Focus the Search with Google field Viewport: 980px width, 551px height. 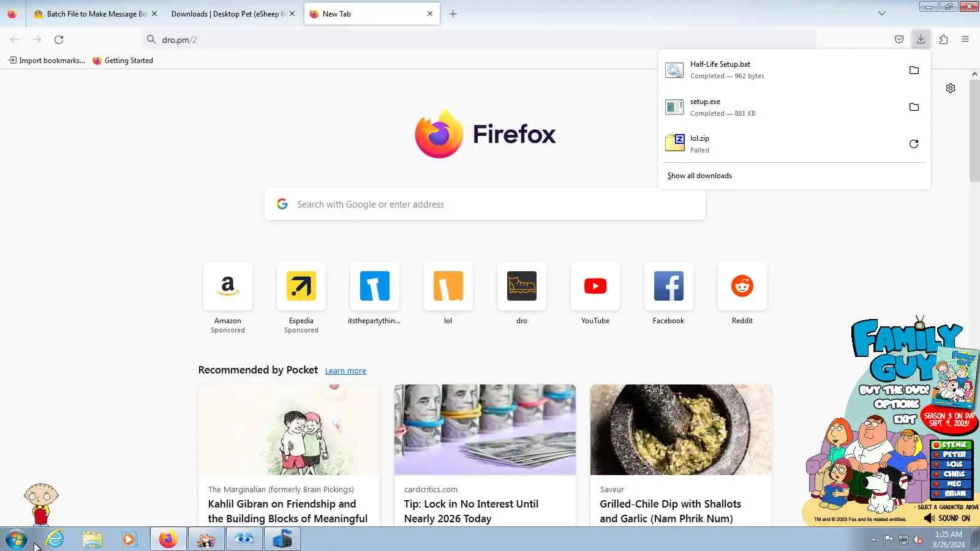(485, 204)
